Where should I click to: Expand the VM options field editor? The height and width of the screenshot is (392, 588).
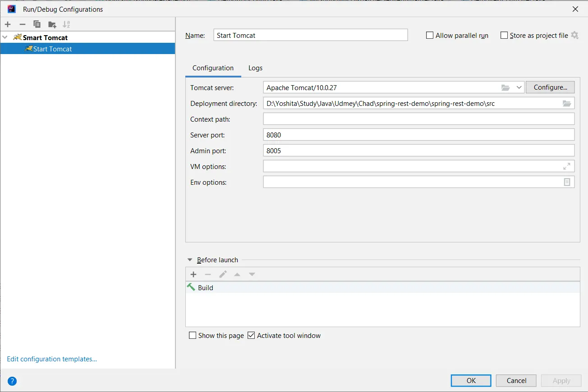[567, 167]
